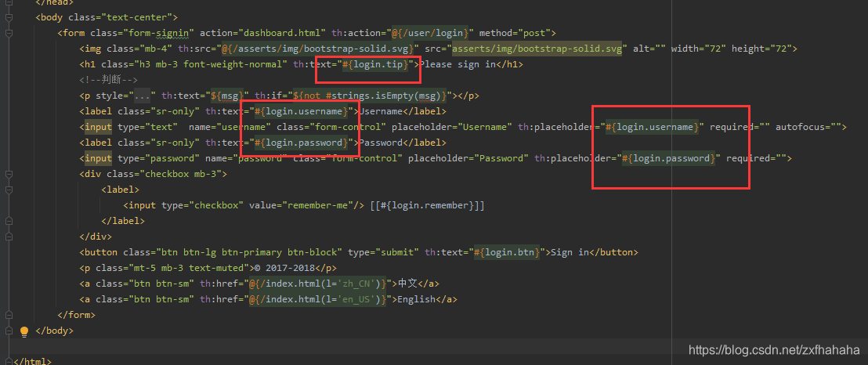Click "Please sign in" heading text

click(x=458, y=64)
